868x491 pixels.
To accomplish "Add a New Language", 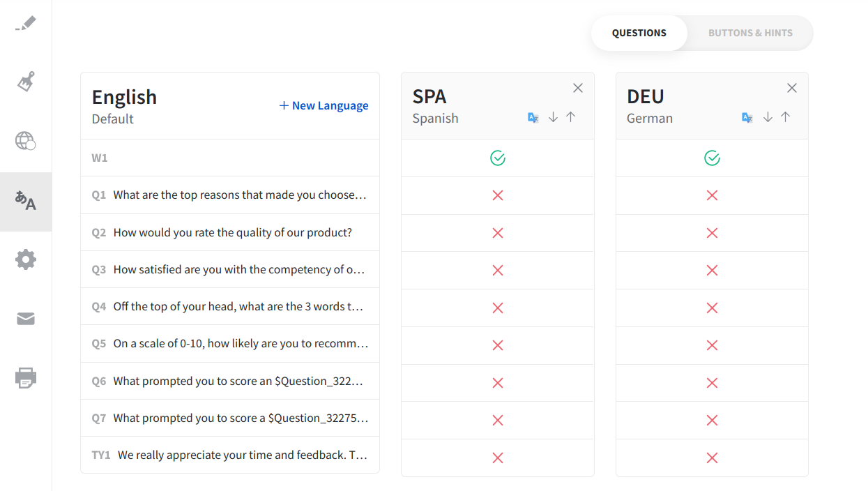I will click(x=324, y=105).
